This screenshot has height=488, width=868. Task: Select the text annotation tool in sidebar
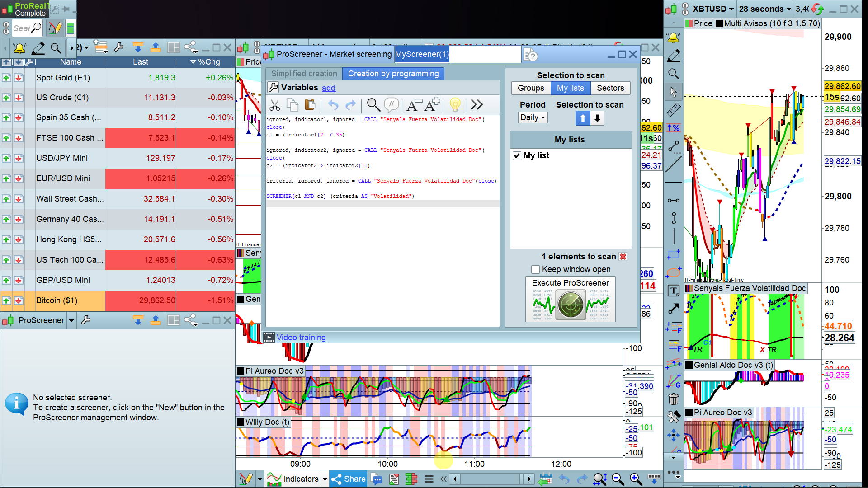pyautogui.click(x=674, y=291)
